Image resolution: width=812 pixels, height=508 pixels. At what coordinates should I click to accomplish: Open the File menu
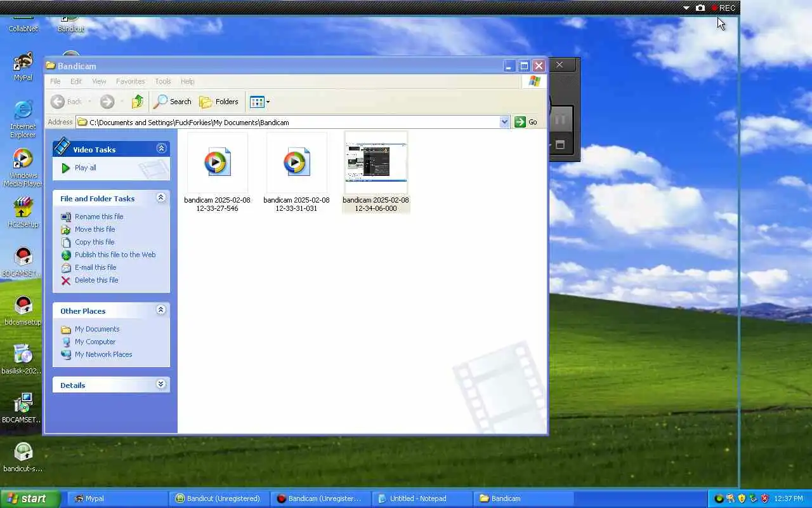coord(55,81)
